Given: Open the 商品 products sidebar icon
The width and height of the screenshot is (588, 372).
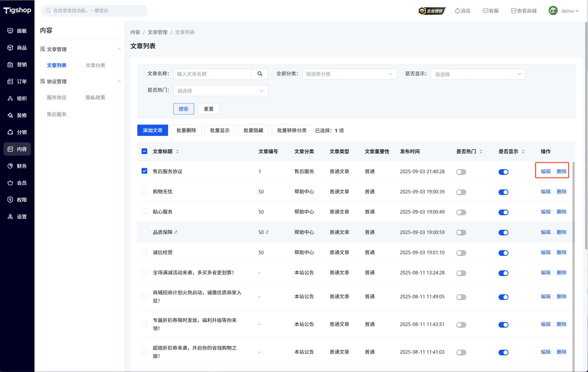Looking at the screenshot, I should click(10, 48).
